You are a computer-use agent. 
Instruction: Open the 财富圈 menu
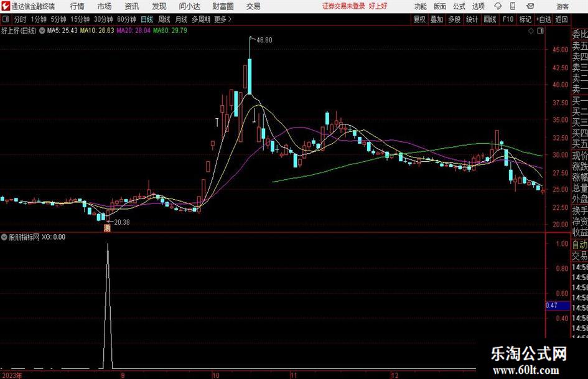(x=223, y=6)
